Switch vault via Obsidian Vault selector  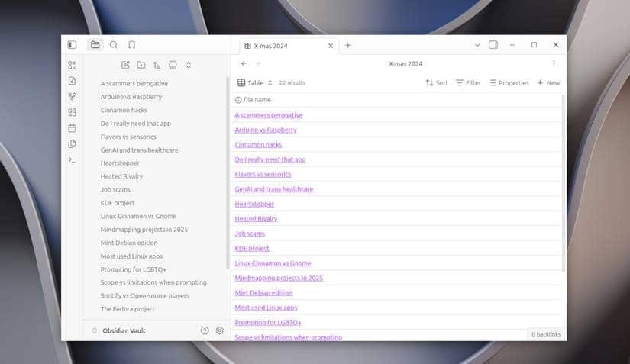click(x=119, y=330)
